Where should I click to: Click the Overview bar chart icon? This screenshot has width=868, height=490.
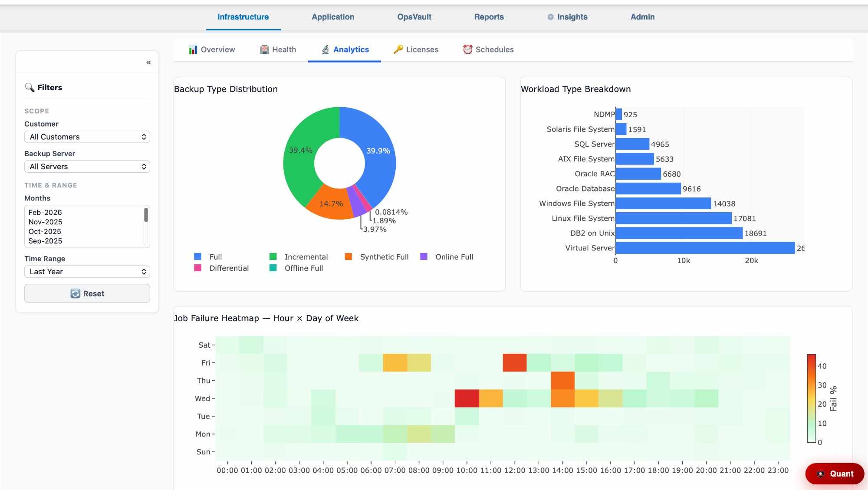(x=193, y=49)
